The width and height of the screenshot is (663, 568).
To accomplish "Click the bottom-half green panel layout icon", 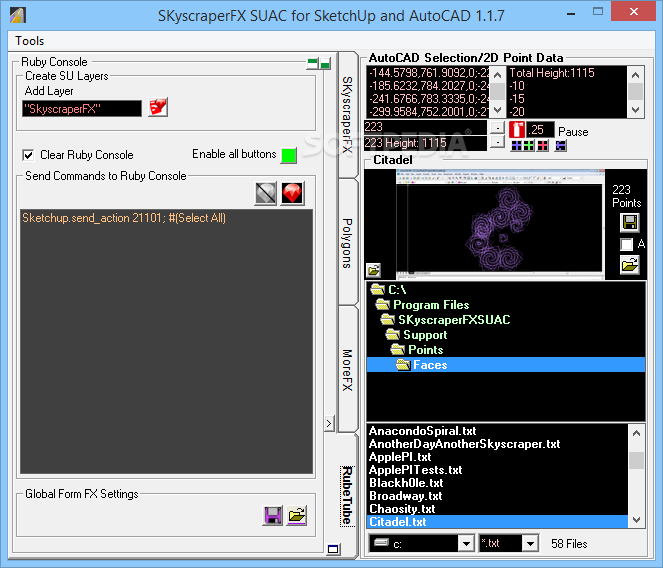I will (x=325, y=64).
